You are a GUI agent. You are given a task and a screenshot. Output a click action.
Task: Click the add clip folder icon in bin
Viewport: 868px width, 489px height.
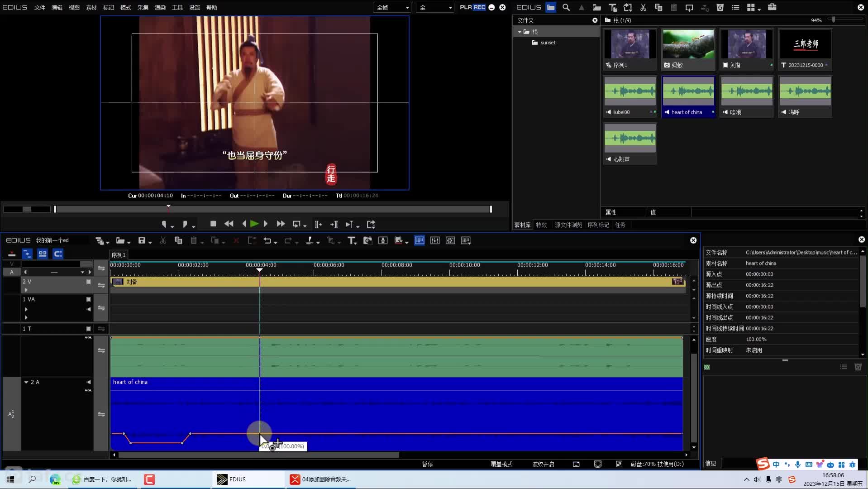[597, 7]
